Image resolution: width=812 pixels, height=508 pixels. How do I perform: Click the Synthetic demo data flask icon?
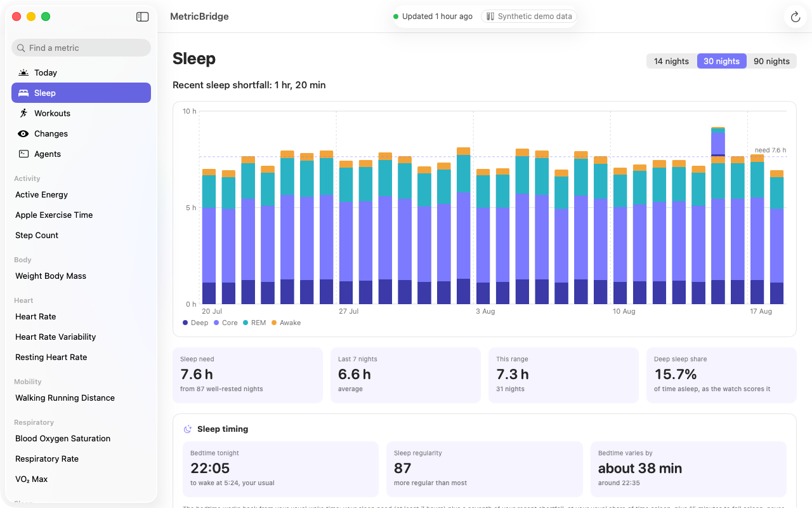[x=490, y=17]
